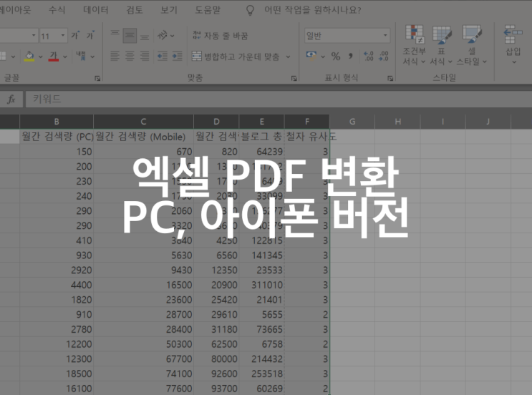Image resolution: width=532 pixels, height=395 pixels.
Task: Apply comma style format
Action: (x=350, y=57)
